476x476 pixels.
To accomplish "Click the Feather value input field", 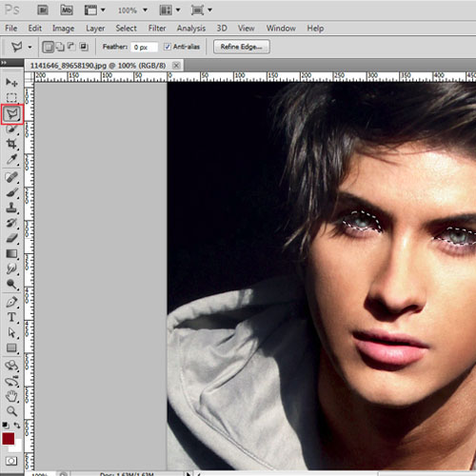I will click(x=144, y=47).
